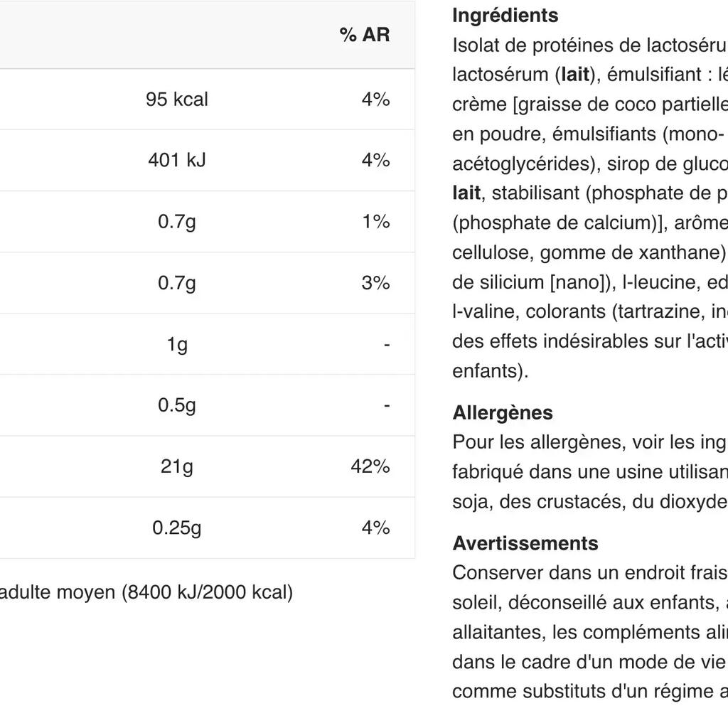This screenshot has width=728, height=728.
Task: Click the "% AR" column header
Action: 365,35
